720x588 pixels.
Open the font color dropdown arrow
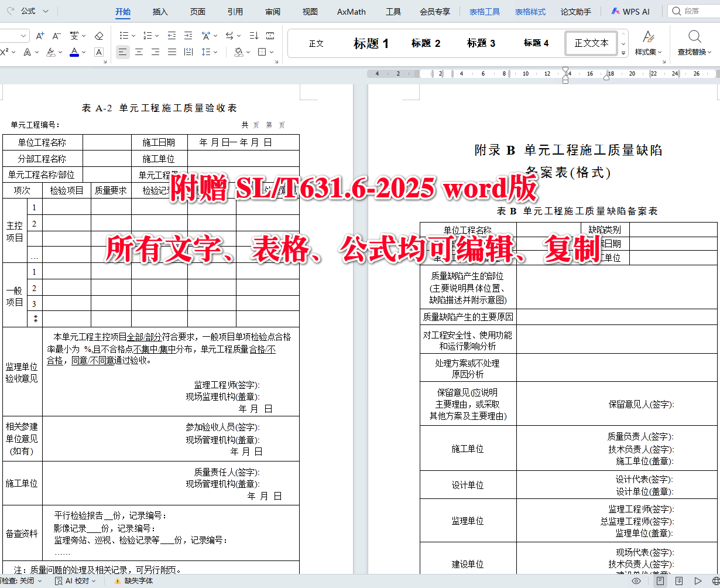pyautogui.click(x=83, y=52)
